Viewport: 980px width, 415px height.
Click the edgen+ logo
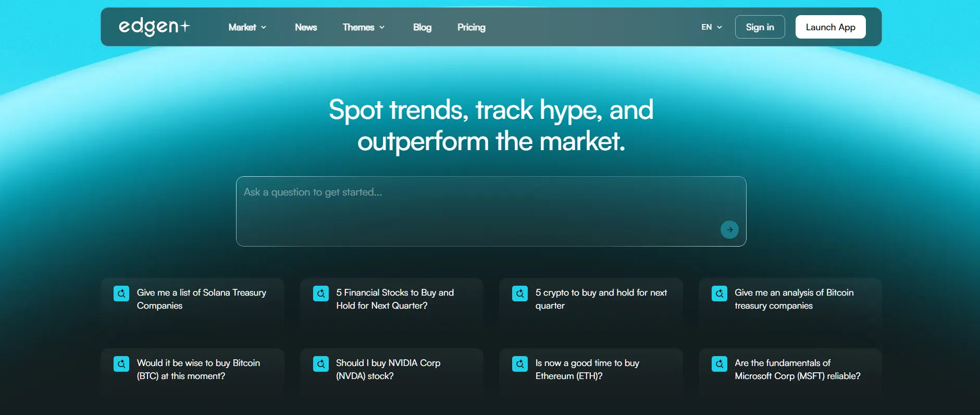[x=154, y=27]
